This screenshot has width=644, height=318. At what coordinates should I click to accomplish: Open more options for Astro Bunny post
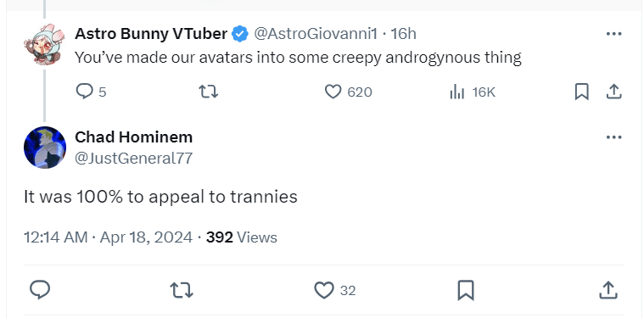613,34
